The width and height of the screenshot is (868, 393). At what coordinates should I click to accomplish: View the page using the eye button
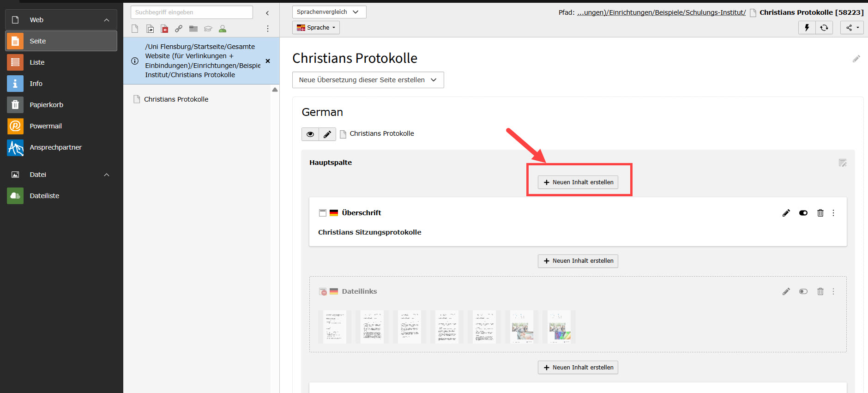310,134
